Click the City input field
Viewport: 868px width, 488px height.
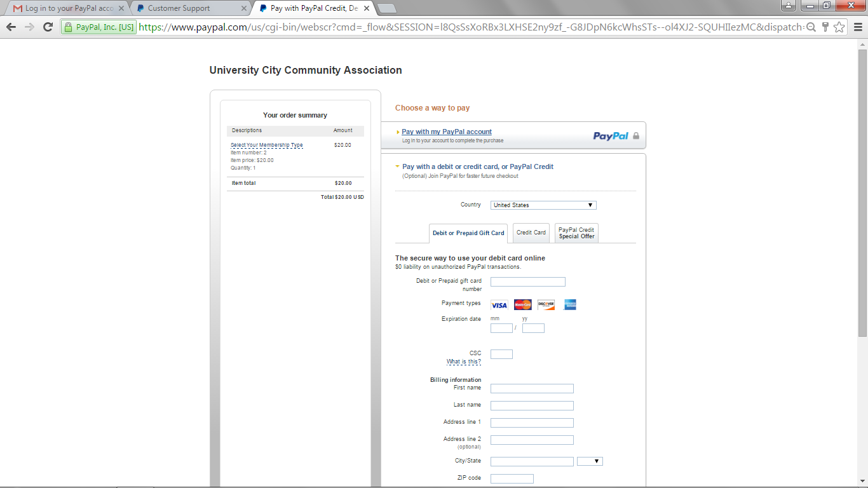point(532,462)
